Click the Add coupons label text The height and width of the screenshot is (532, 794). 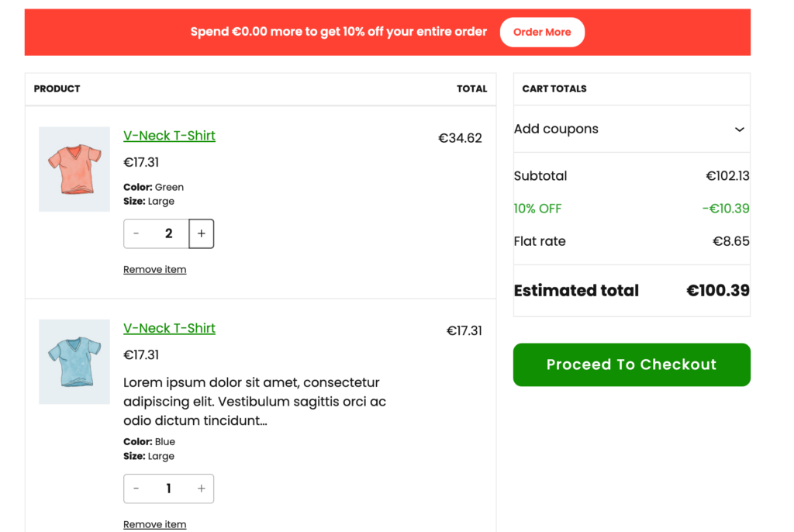(x=556, y=130)
